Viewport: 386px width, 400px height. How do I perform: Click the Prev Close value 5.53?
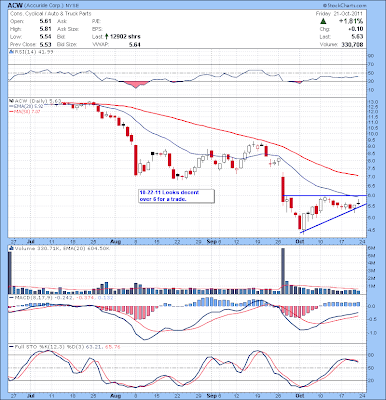[x=45, y=44]
